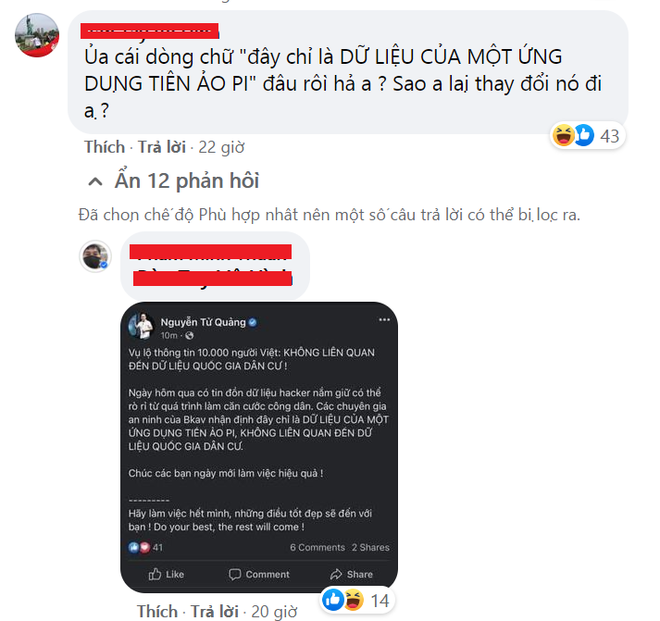
Task: Click the up chevron beside 'Ẩn 12 phản hồi'
Action: click(95, 182)
